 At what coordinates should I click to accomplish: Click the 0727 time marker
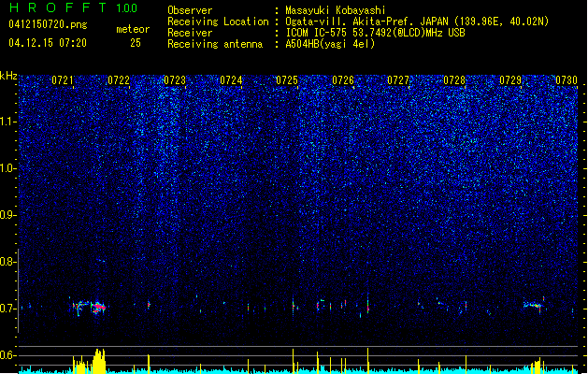pyautogui.click(x=398, y=80)
